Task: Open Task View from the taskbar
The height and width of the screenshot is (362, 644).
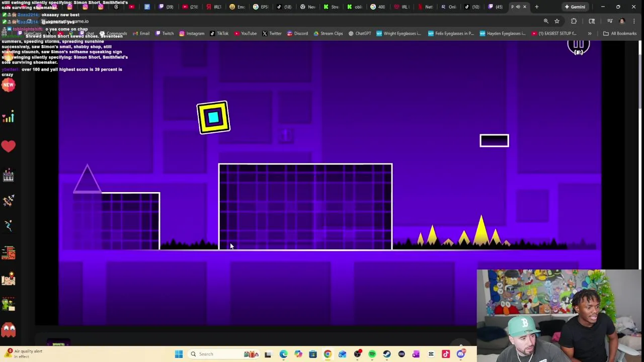Action: click(x=268, y=354)
